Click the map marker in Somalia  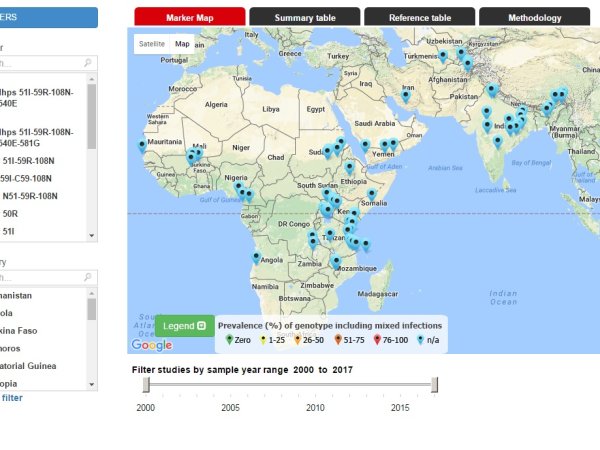[x=371, y=194]
